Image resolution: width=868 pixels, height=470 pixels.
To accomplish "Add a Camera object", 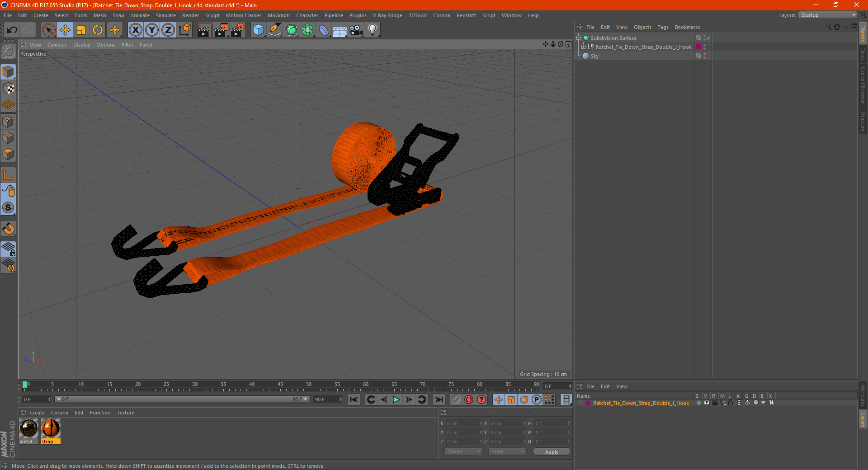I will (356, 30).
